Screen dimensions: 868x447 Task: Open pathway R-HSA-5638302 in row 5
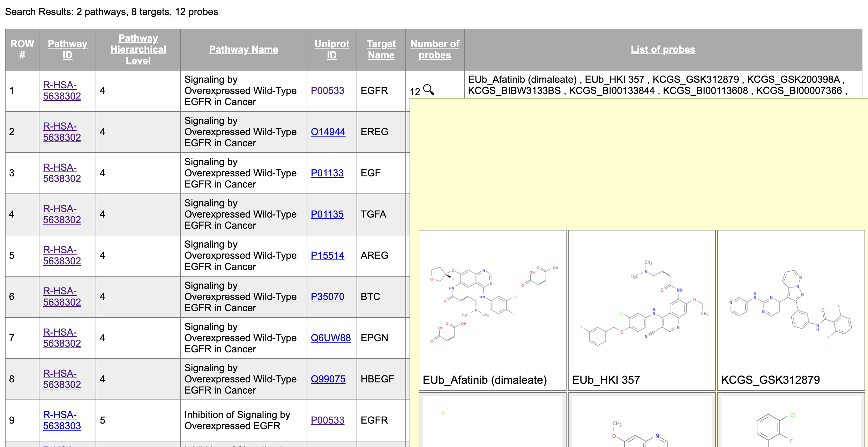(62, 255)
